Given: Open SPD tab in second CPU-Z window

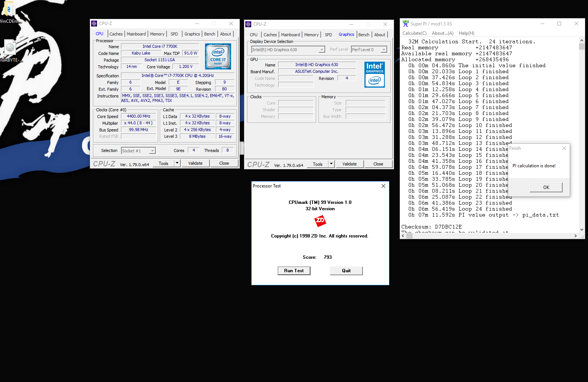Looking at the screenshot, I should coord(329,35).
